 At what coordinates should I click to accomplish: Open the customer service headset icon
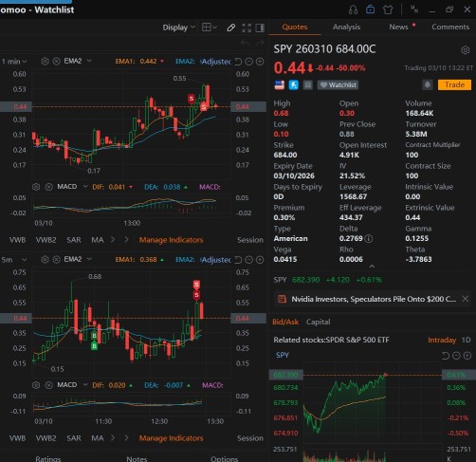point(353,9)
